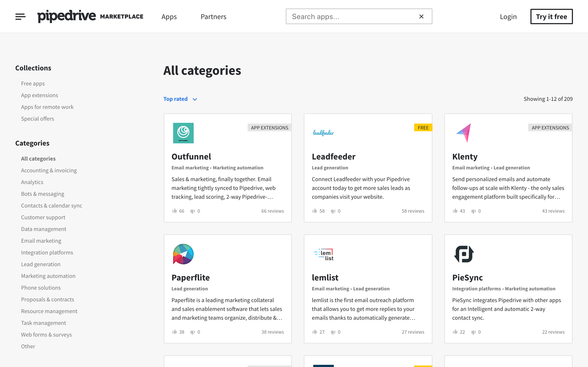
Task: Click thumbs-up icon on Outfunnel card
Action: pyautogui.click(x=174, y=211)
